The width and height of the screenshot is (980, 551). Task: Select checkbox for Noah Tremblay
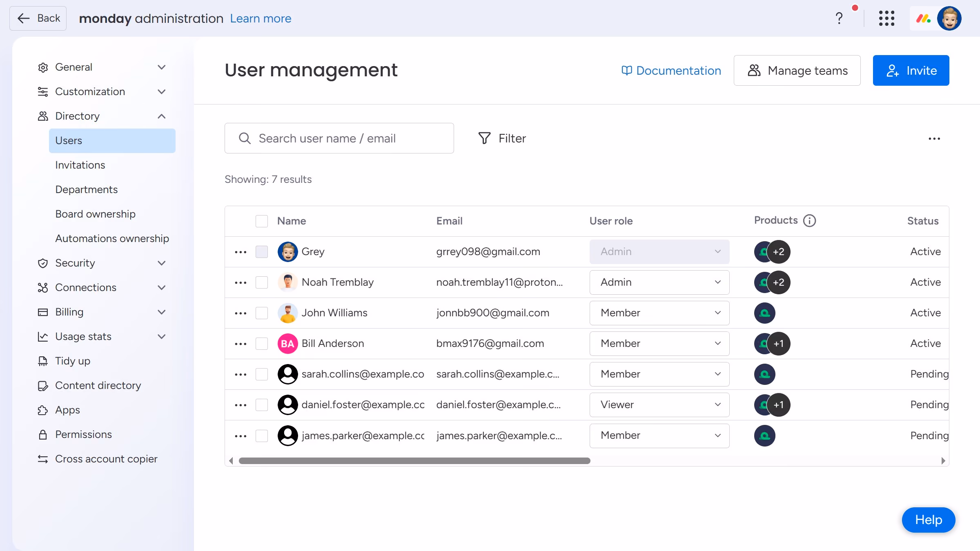click(262, 282)
